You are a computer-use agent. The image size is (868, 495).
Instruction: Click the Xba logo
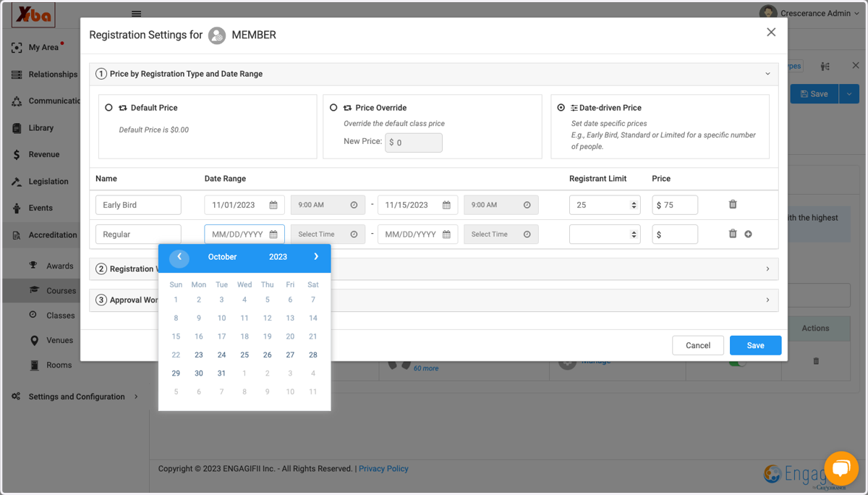[x=33, y=14]
